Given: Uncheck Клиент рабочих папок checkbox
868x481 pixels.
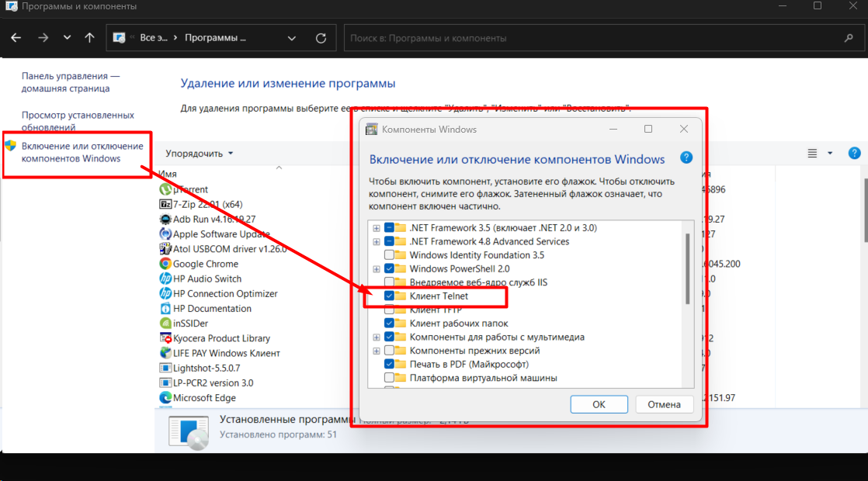Looking at the screenshot, I should point(389,323).
